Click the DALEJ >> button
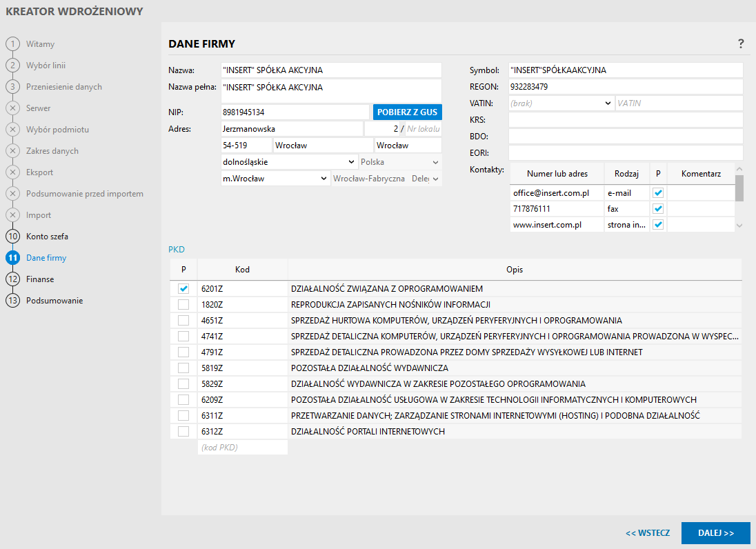The height and width of the screenshot is (549, 756). (x=716, y=533)
